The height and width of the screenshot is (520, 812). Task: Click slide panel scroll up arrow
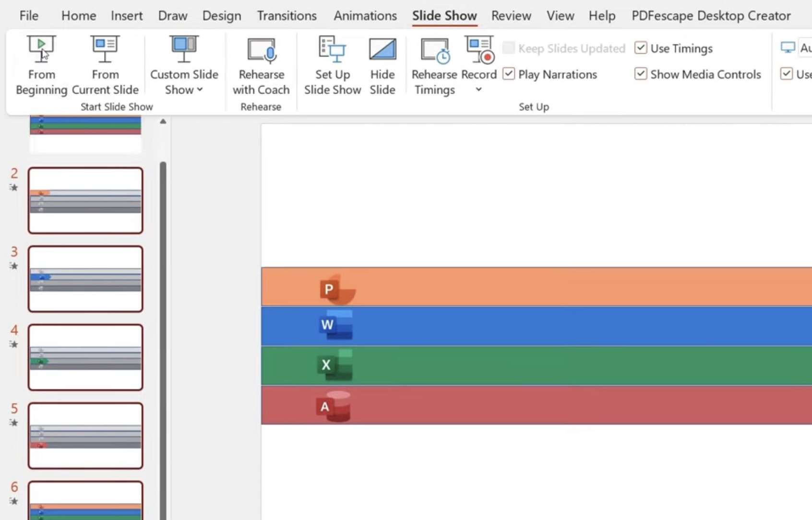(x=163, y=121)
